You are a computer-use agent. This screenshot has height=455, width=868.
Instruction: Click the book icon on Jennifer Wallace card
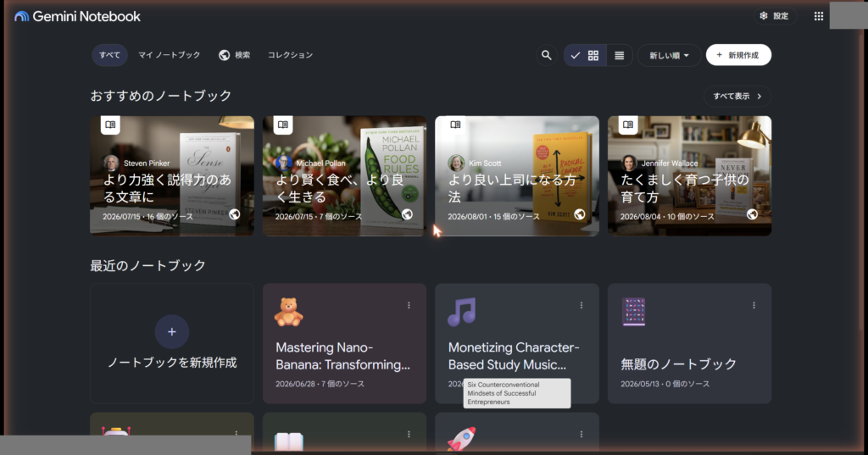point(628,125)
